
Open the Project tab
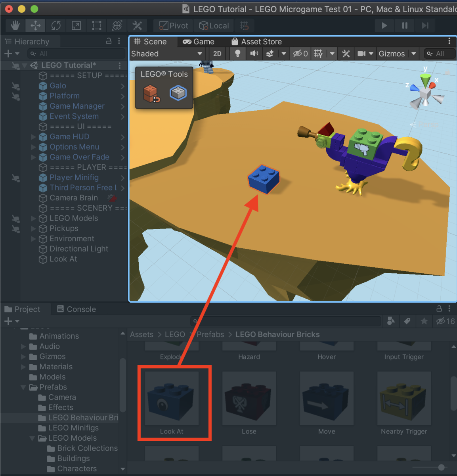coord(23,309)
